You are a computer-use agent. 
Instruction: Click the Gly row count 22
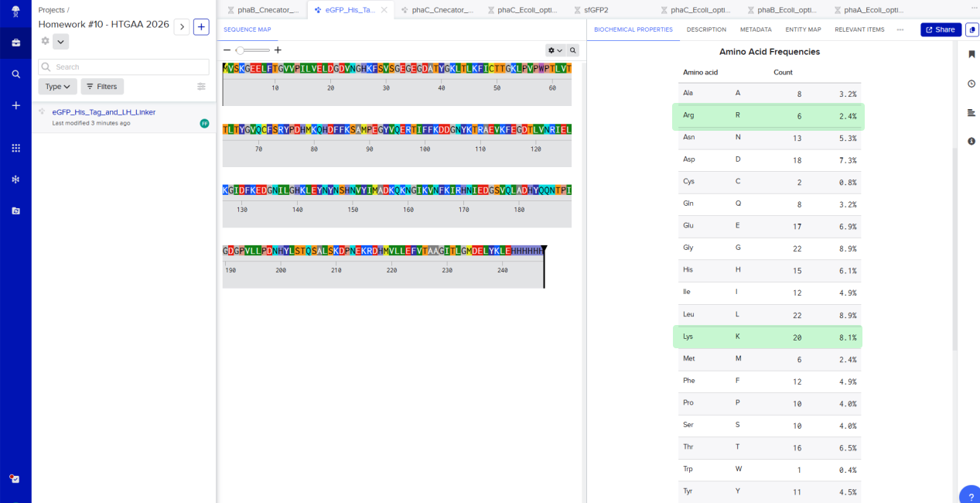(796, 248)
